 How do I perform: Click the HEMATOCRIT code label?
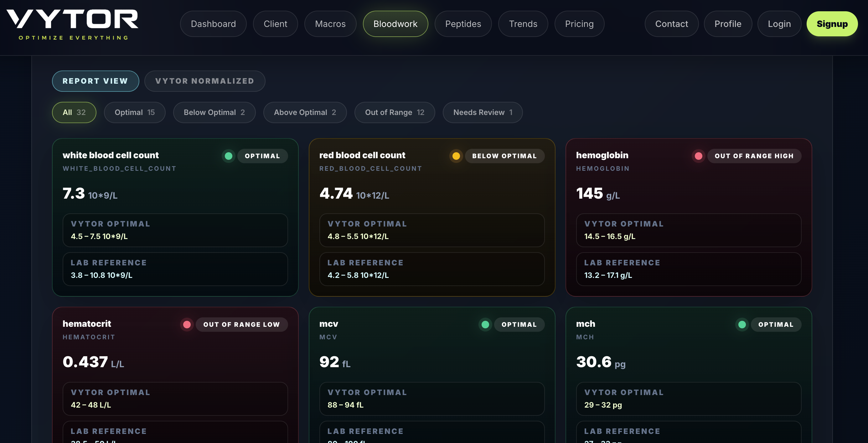pos(89,337)
